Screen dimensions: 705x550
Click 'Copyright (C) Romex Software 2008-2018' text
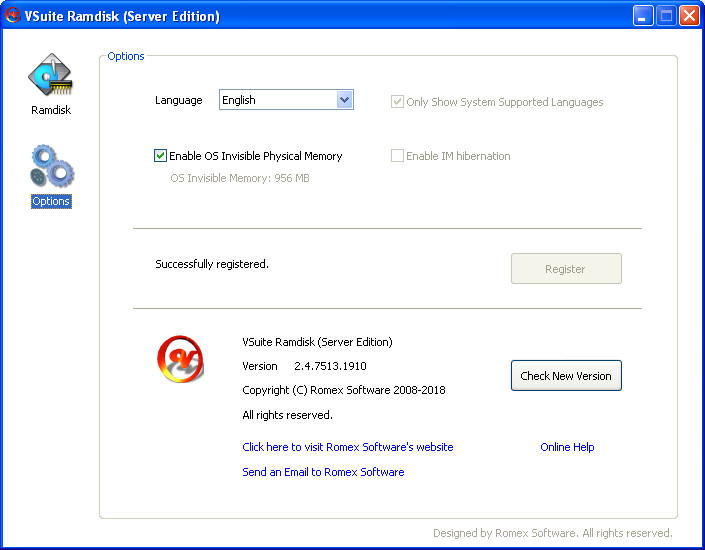pos(344,390)
